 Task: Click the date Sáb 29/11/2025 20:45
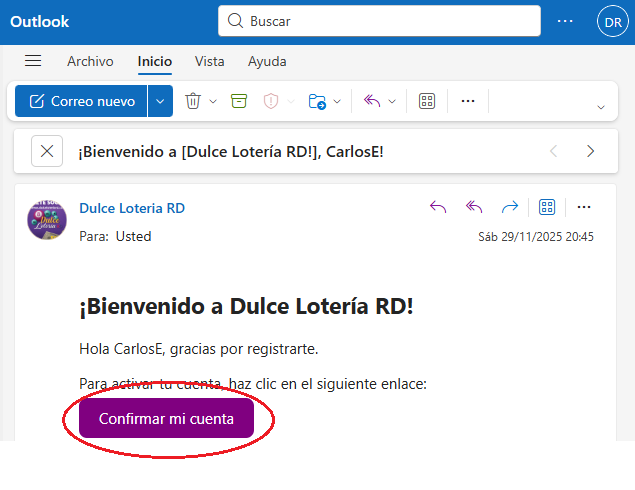[x=536, y=236]
